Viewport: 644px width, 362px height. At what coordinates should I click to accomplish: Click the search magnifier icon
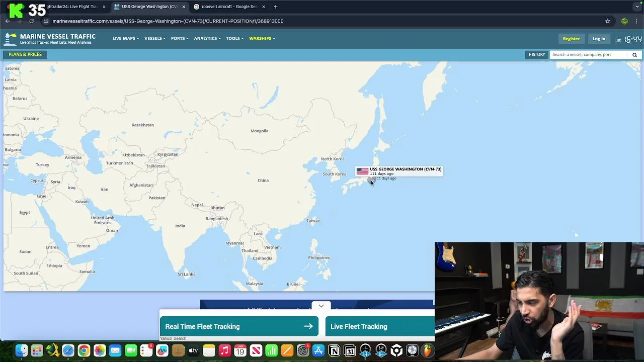point(634,55)
